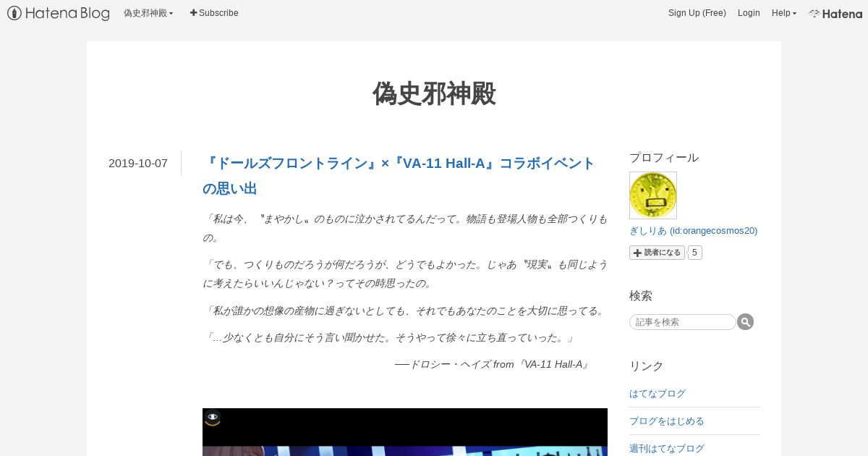The height and width of the screenshot is (456, 868).
Task: Subscribe to this blog via the plus Subscribe button
Action: (214, 13)
